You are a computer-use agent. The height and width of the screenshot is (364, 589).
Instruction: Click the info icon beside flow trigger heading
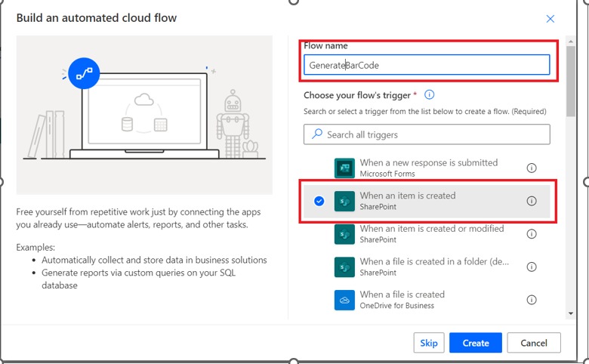[430, 95]
